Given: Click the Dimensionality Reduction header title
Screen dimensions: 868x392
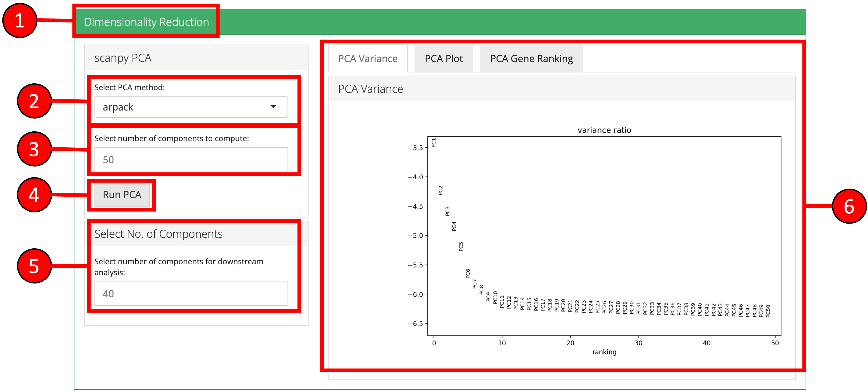Looking at the screenshot, I should tap(146, 22).
